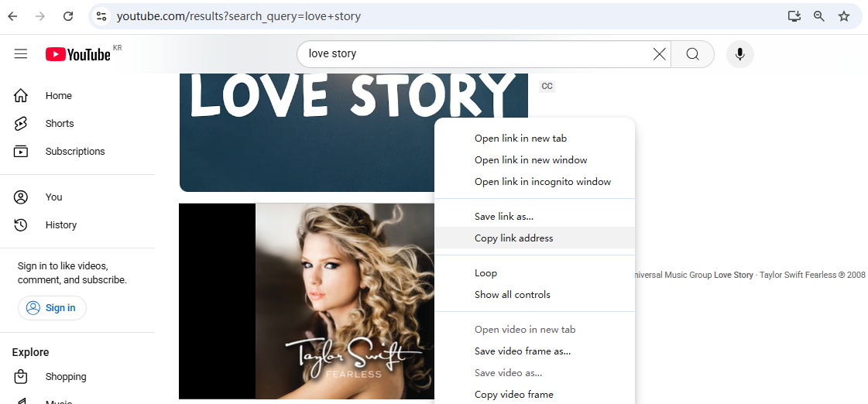Select 'Copy video frame'
This screenshot has width=868, height=404.
(x=534, y=394)
